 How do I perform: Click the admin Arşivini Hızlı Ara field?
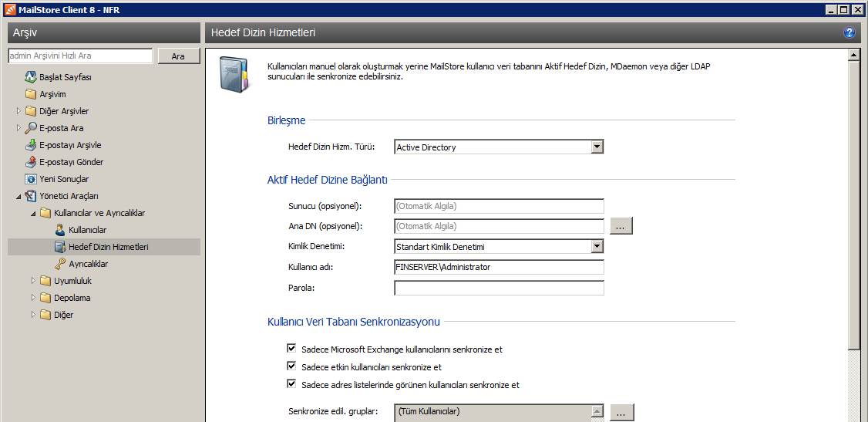click(80, 56)
